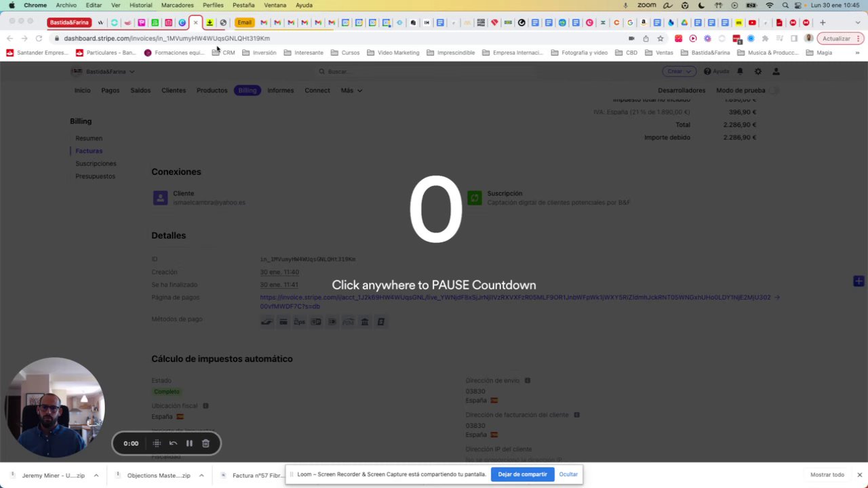Image resolution: width=868 pixels, height=488 pixels.
Task: Show info for Dirección de facturación del cliente
Action: click(x=576, y=415)
